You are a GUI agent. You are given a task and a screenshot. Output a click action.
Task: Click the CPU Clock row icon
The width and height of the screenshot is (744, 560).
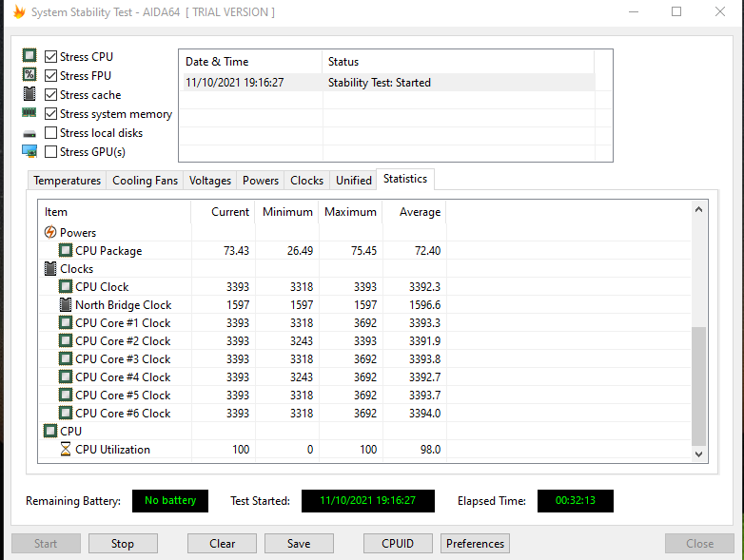click(66, 286)
